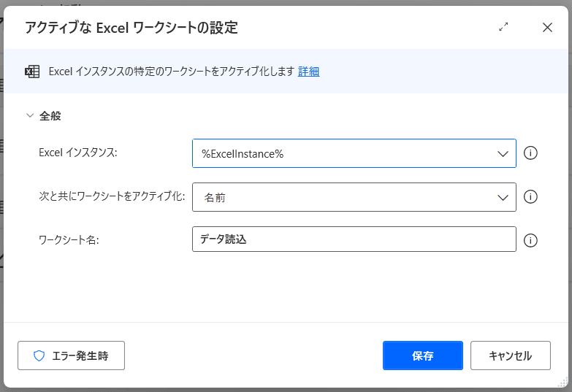Close the Excel worksheet settings dialog
This screenshot has height=392, width=572.
click(x=547, y=27)
